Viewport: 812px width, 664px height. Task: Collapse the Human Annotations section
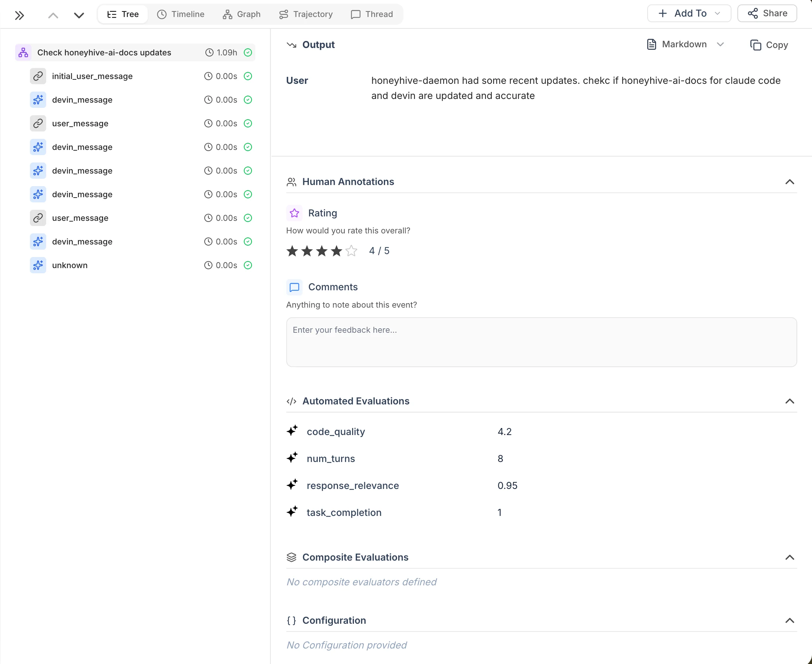(x=789, y=182)
